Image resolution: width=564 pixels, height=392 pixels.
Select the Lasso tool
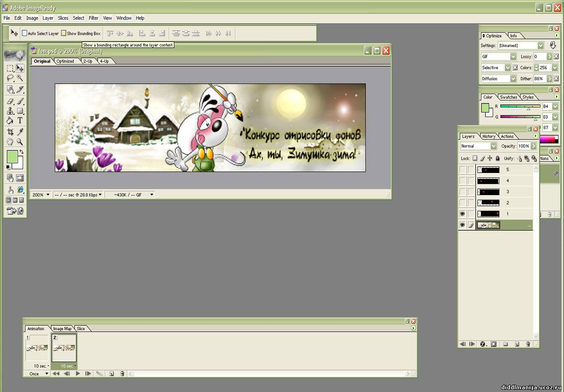10,78
